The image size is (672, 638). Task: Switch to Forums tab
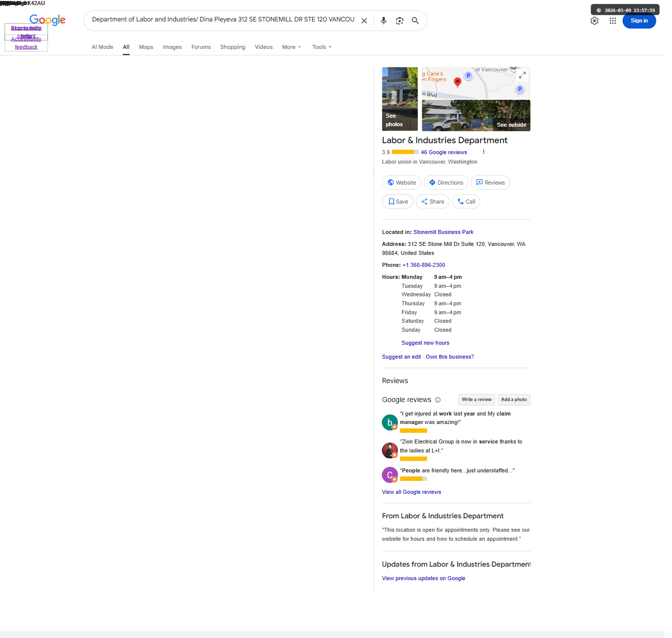coord(201,47)
